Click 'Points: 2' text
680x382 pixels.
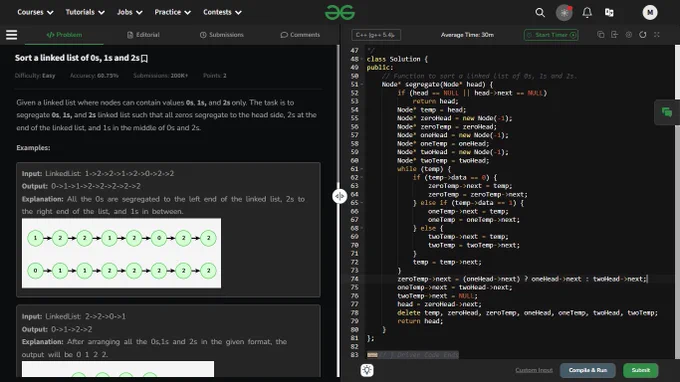[215, 75]
